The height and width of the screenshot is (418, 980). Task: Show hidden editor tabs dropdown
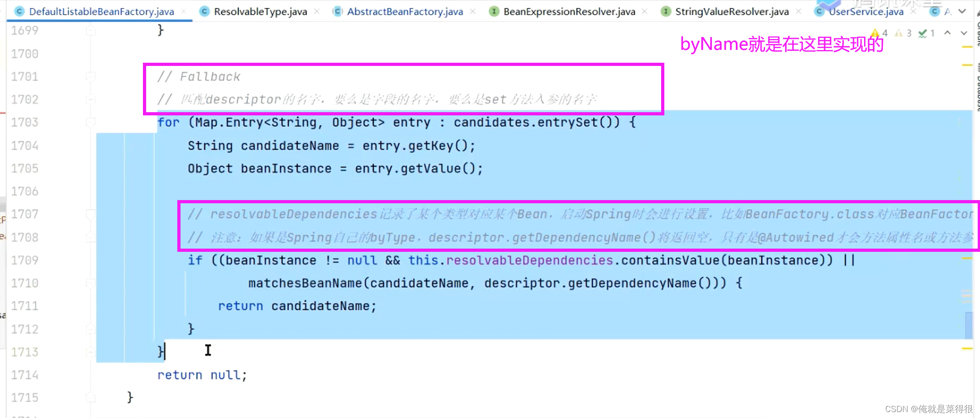click(x=962, y=11)
